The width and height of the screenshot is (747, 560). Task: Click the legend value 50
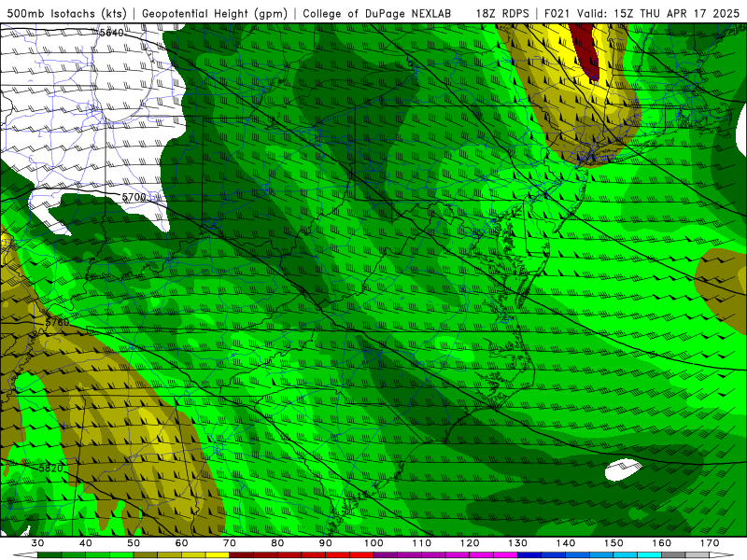pyautogui.click(x=134, y=543)
